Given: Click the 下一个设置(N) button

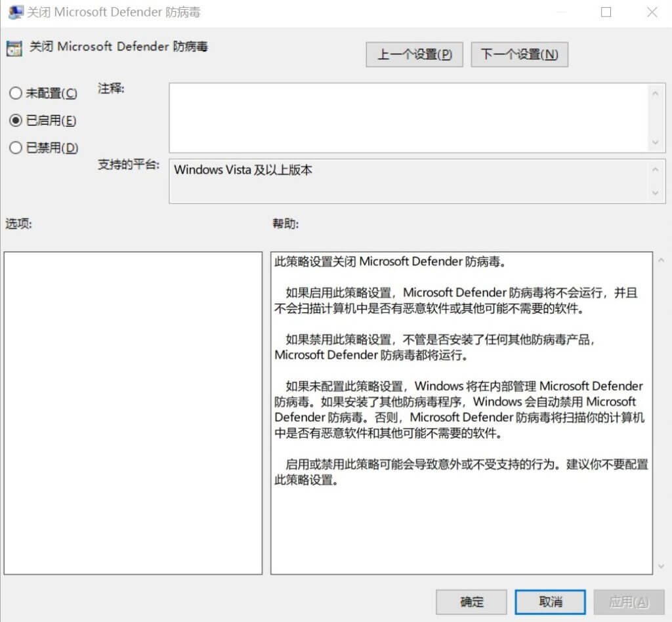Looking at the screenshot, I should 520,54.
